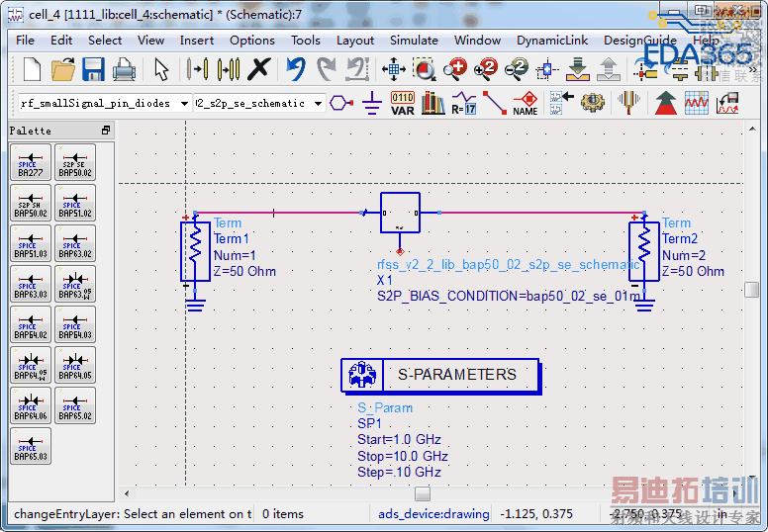Image resolution: width=768 pixels, height=532 pixels.
Task: Select BAP63.02 SPICE diode in palette
Action: tap(75, 243)
